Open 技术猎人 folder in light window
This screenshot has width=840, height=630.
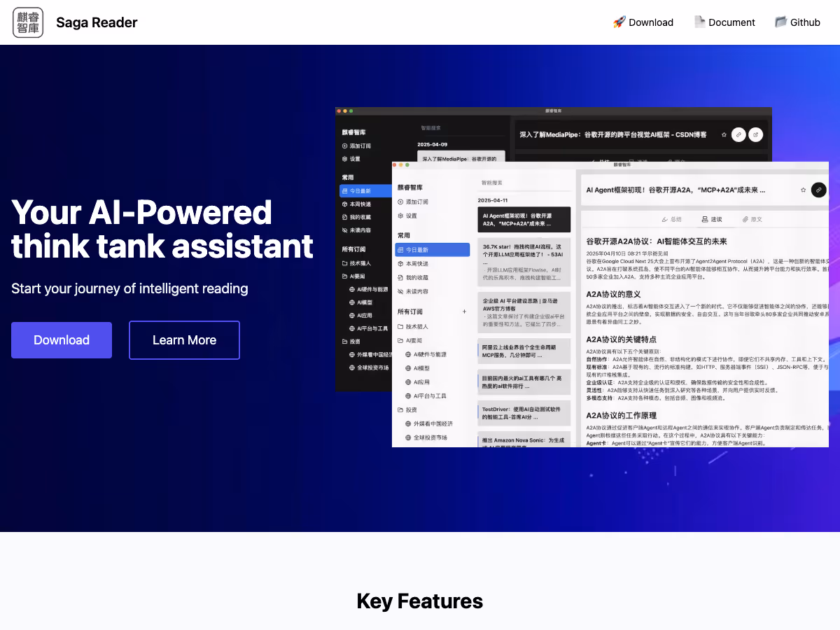(413, 326)
